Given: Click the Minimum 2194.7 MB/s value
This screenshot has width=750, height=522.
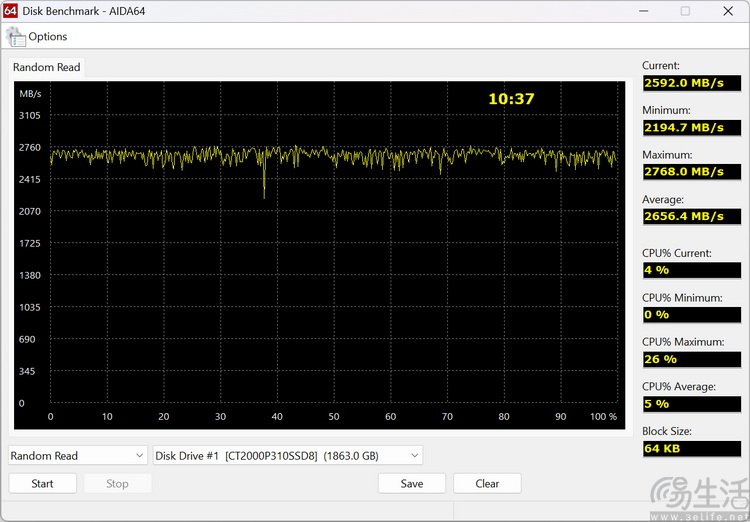Looking at the screenshot, I should (x=692, y=127).
